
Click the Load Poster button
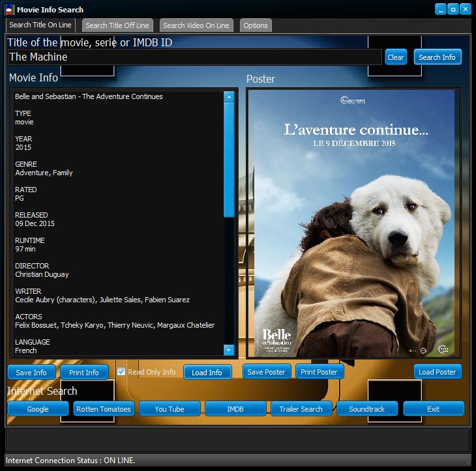[438, 371]
